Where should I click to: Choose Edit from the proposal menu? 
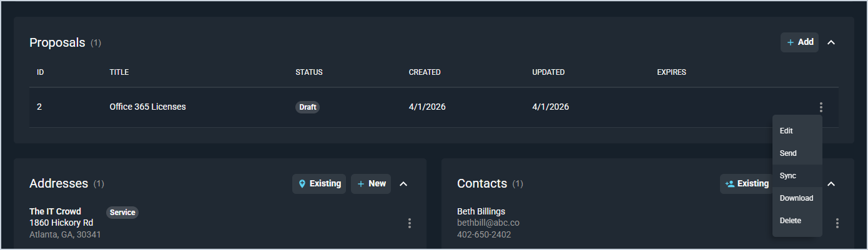click(786, 131)
